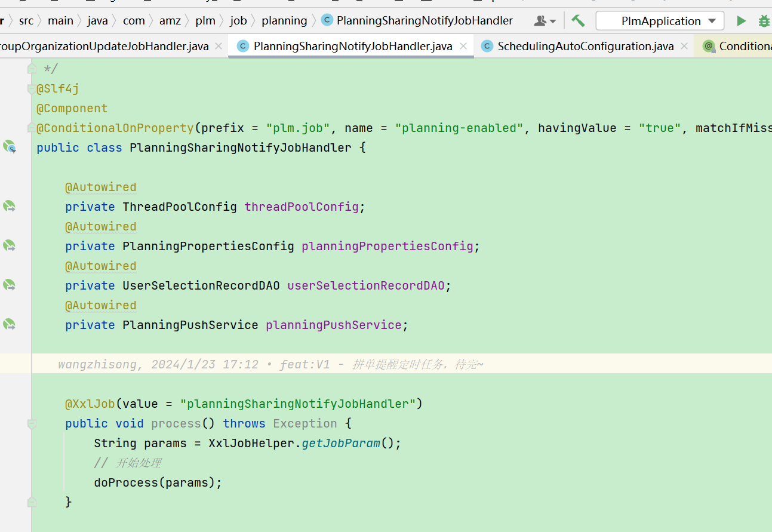Click the planningPropertiesConfig field name
The width and height of the screenshot is (772, 532).
387,246
